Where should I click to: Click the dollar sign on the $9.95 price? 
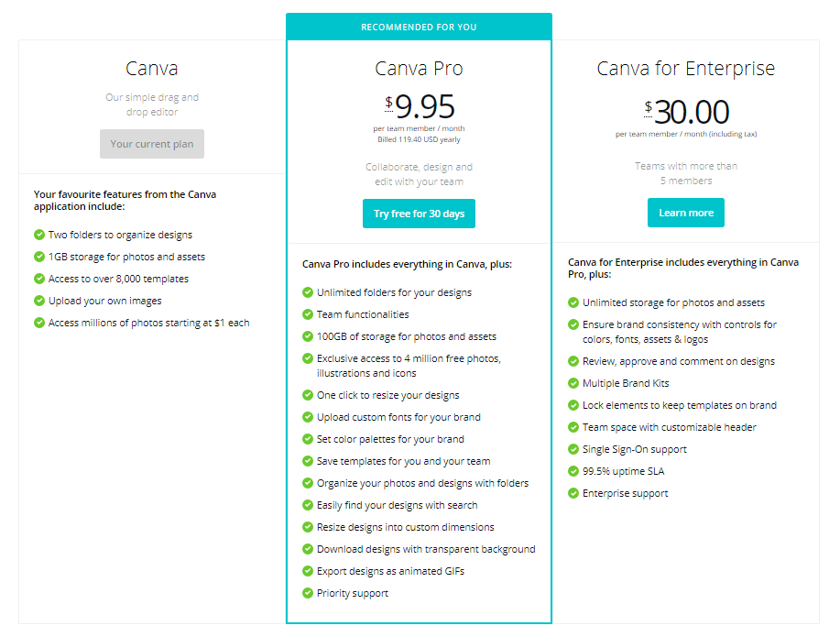pos(389,102)
